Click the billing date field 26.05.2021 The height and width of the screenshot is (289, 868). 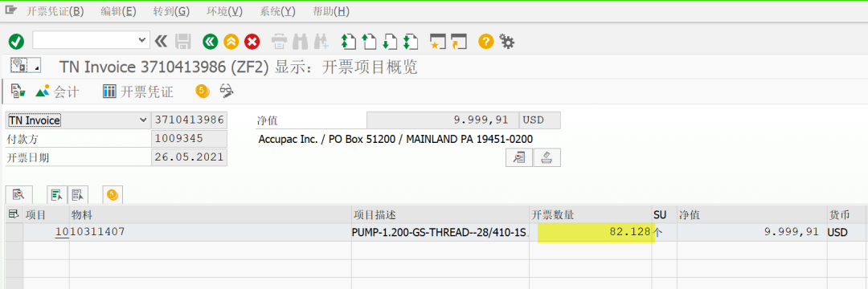tap(189, 157)
